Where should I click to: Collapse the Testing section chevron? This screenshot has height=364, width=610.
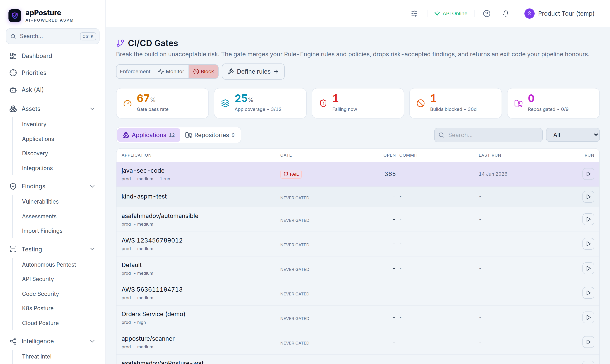point(92,249)
